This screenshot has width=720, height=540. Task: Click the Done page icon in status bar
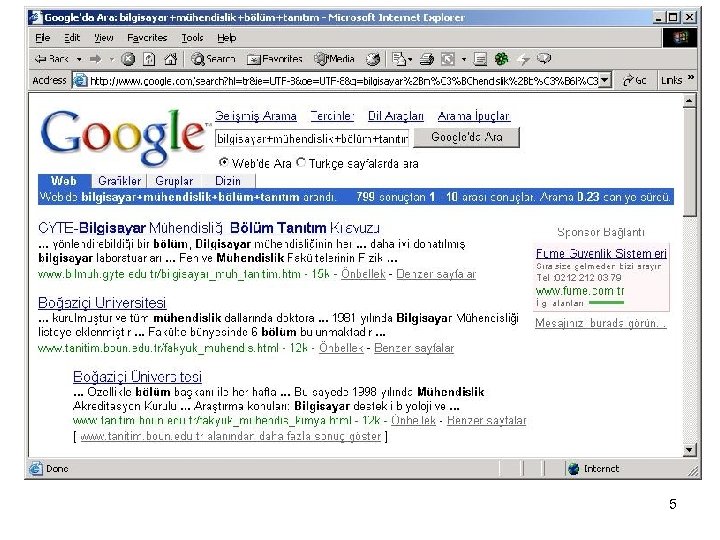pyautogui.click(x=36, y=469)
